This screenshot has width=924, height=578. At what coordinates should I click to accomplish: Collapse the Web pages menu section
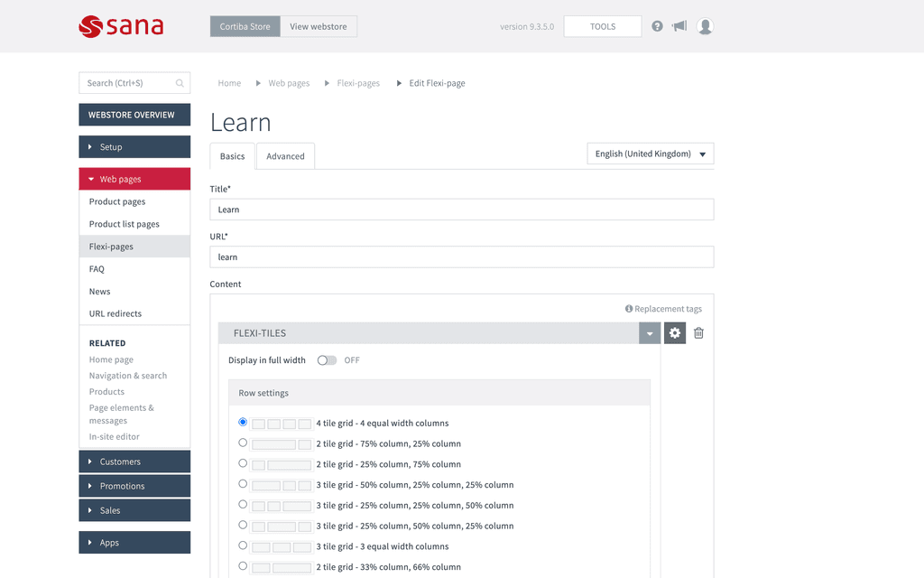[134, 179]
